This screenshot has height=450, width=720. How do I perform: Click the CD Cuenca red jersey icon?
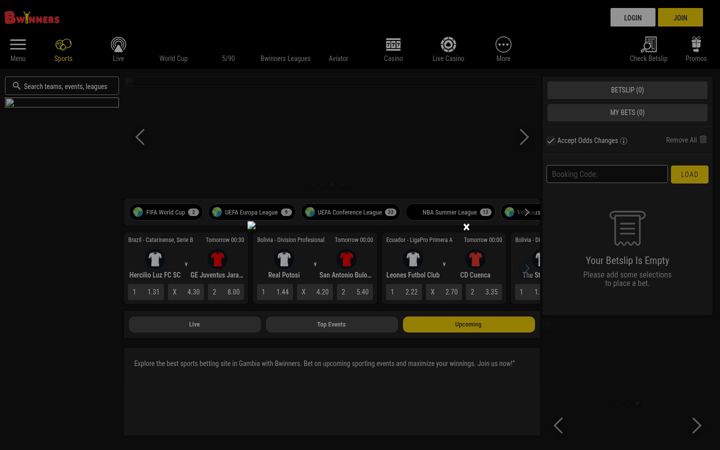[x=475, y=259]
